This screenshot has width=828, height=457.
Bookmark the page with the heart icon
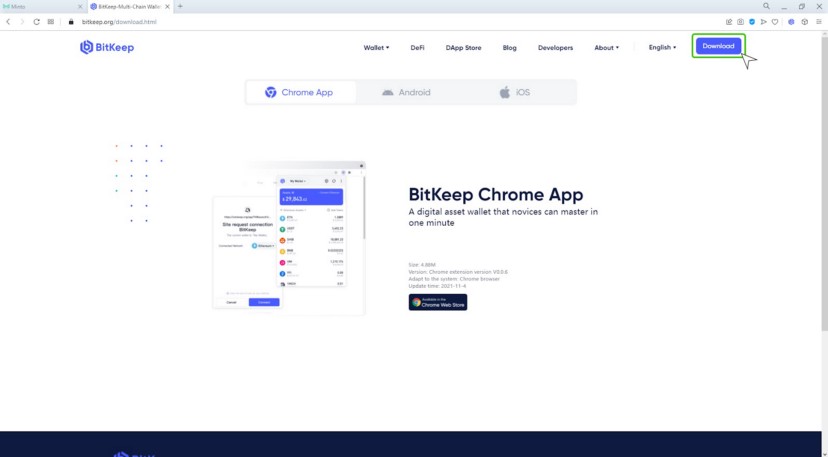point(775,22)
